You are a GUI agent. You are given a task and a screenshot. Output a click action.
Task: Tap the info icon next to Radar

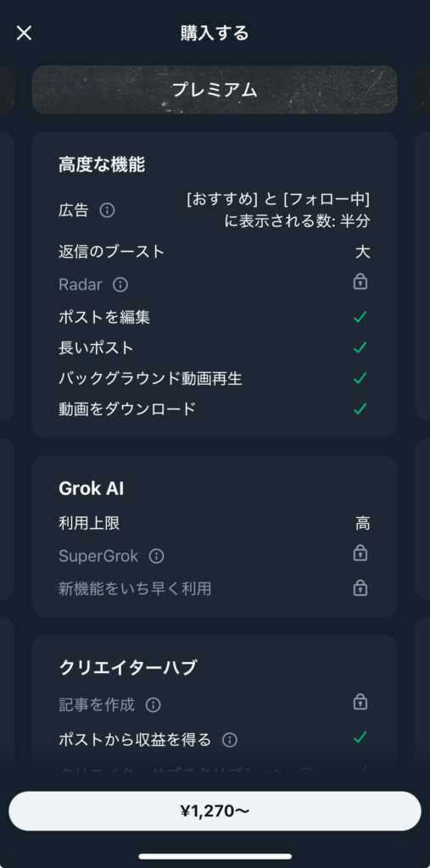(120, 285)
